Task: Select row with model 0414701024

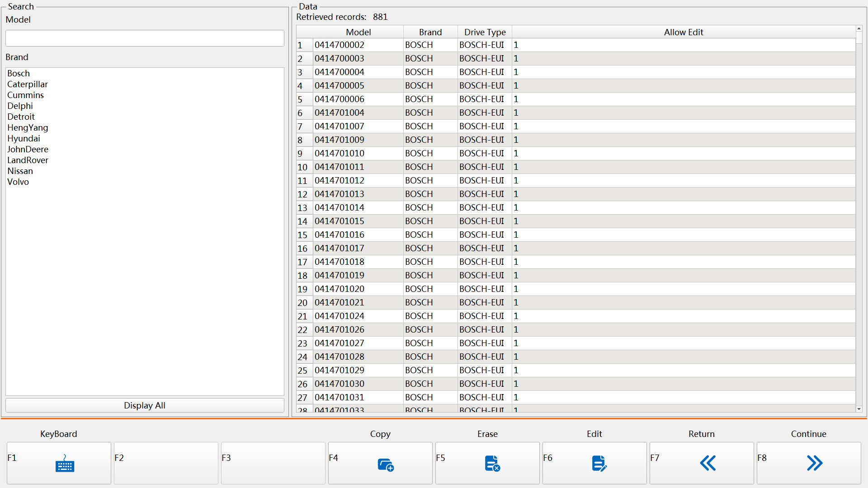Action: tap(340, 316)
